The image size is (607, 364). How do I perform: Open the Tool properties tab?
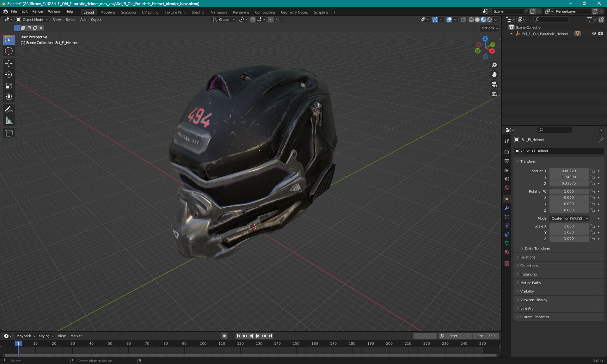pyautogui.click(x=507, y=141)
